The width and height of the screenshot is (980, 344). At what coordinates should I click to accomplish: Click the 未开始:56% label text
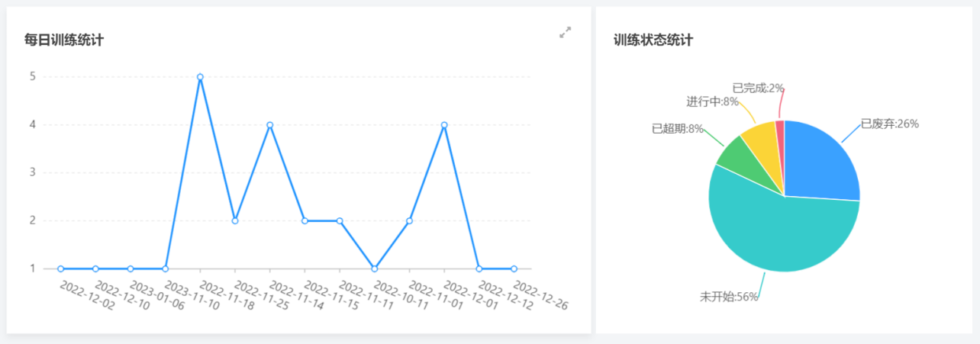729,297
